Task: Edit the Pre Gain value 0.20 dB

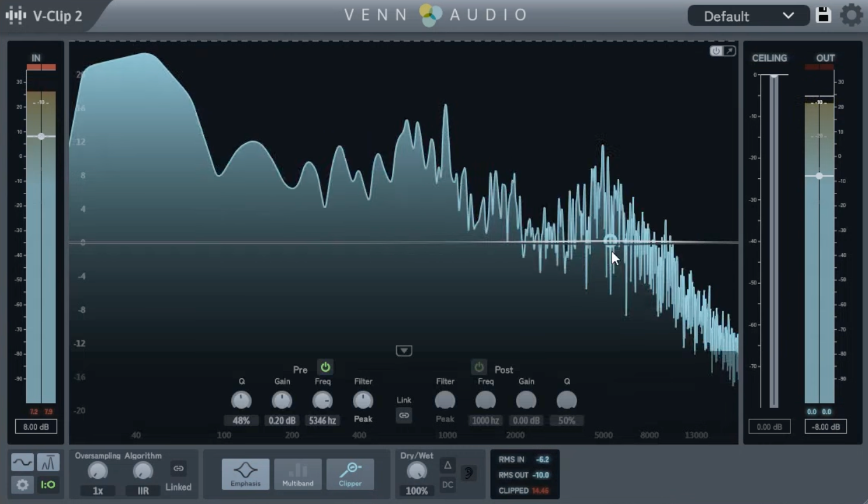Action: point(282,420)
